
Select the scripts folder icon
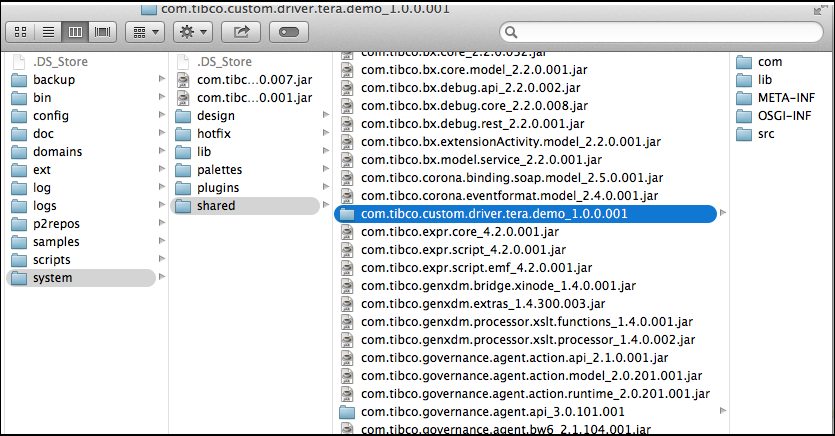[x=19, y=260]
